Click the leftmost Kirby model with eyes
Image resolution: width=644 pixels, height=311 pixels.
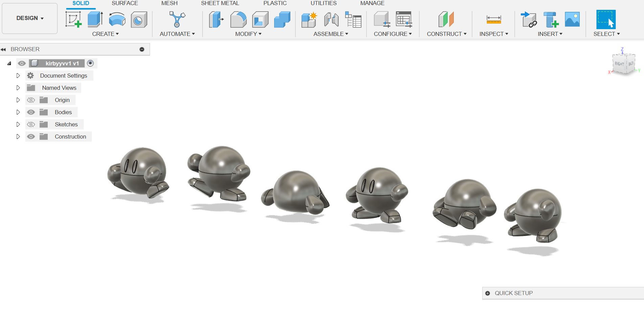tap(138, 173)
